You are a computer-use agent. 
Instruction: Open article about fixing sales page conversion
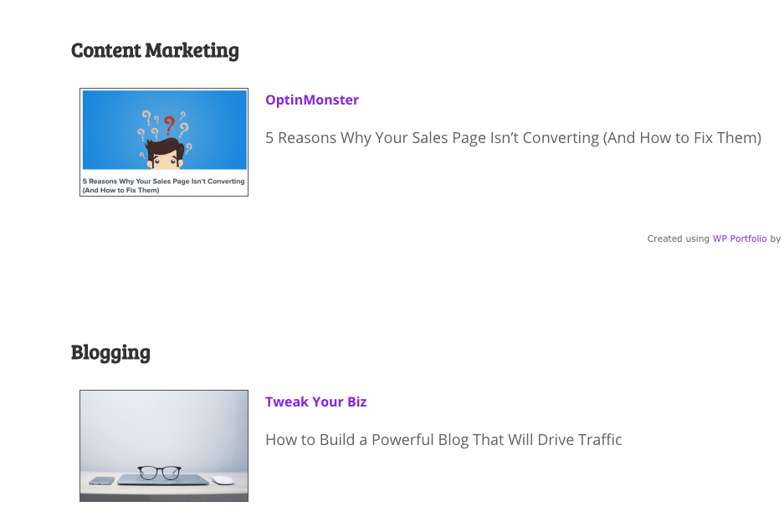click(x=513, y=138)
